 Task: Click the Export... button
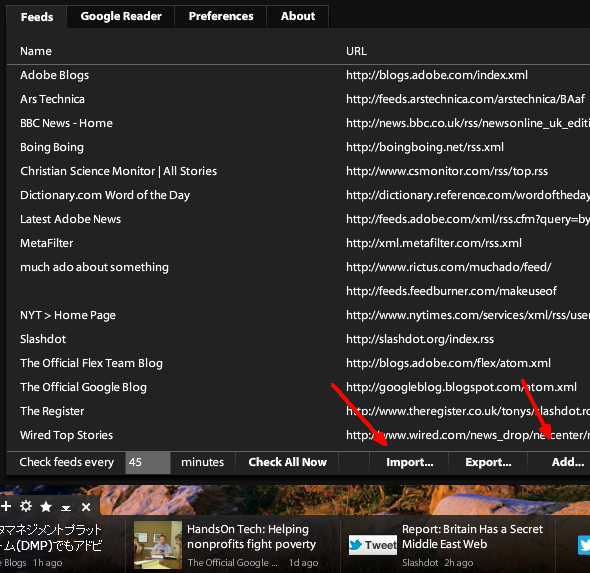coord(488,462)
